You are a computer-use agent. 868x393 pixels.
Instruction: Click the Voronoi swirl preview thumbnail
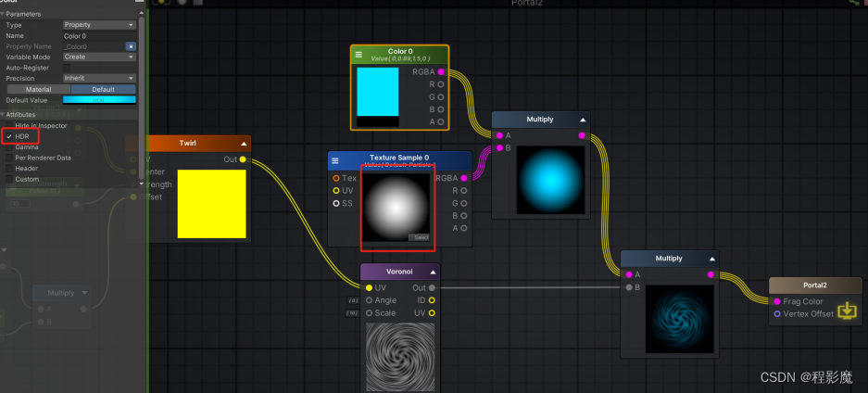400,357
